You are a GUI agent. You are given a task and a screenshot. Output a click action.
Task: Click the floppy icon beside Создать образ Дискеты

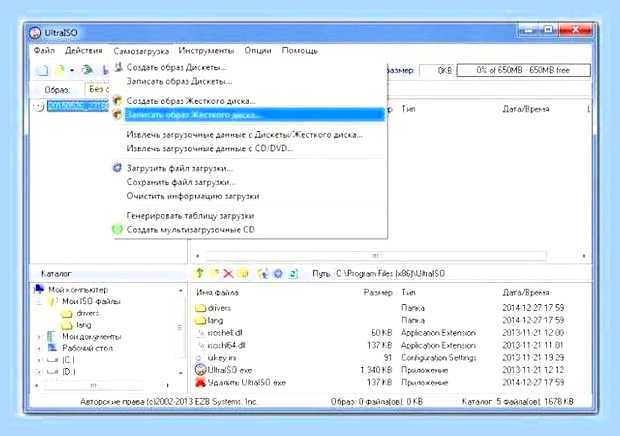pos(118,67)
